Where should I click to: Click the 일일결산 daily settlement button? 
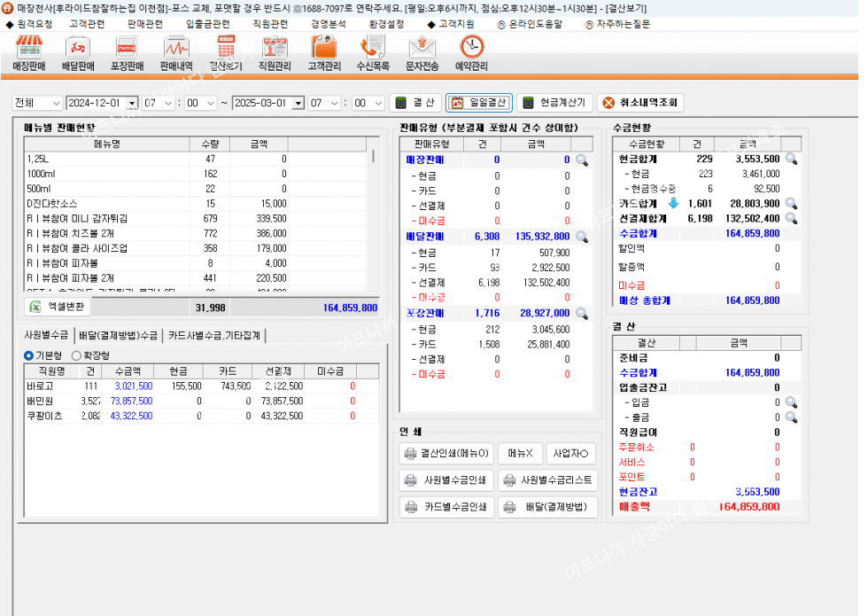(478, 103)
